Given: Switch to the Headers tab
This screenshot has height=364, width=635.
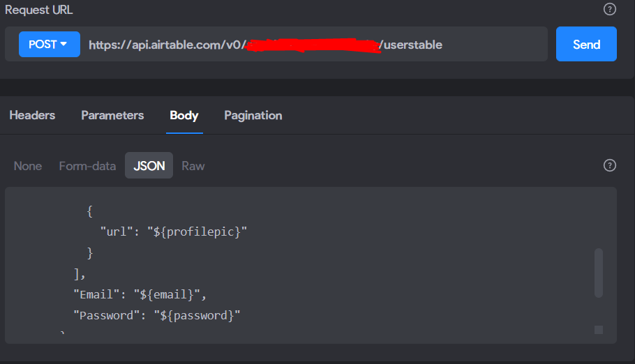Looking at the screenshot, I should pos(32,115).
